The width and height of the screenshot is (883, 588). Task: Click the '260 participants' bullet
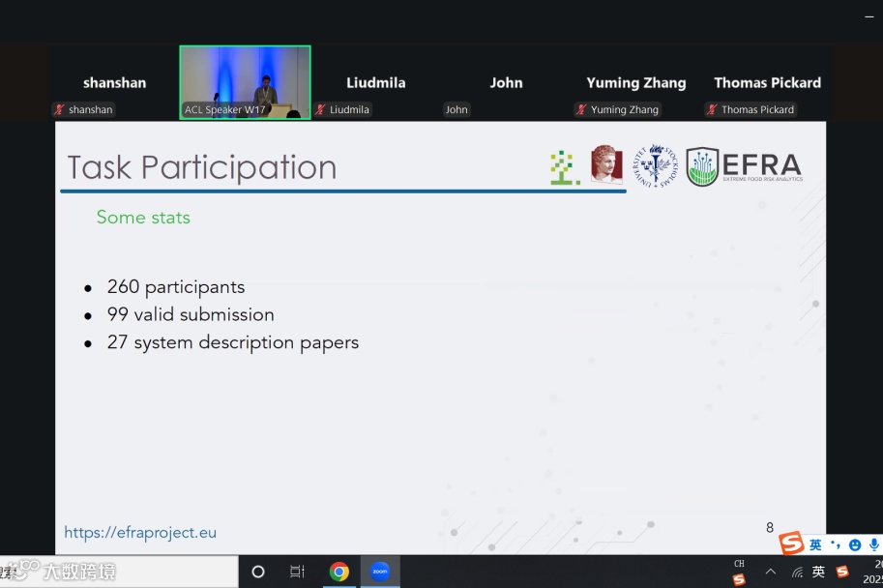click(176, 286)
